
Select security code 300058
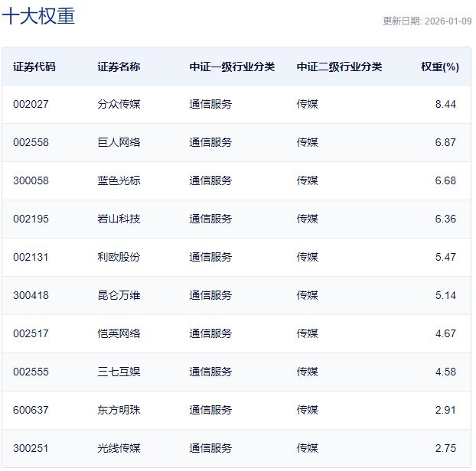tap(31, 180)
